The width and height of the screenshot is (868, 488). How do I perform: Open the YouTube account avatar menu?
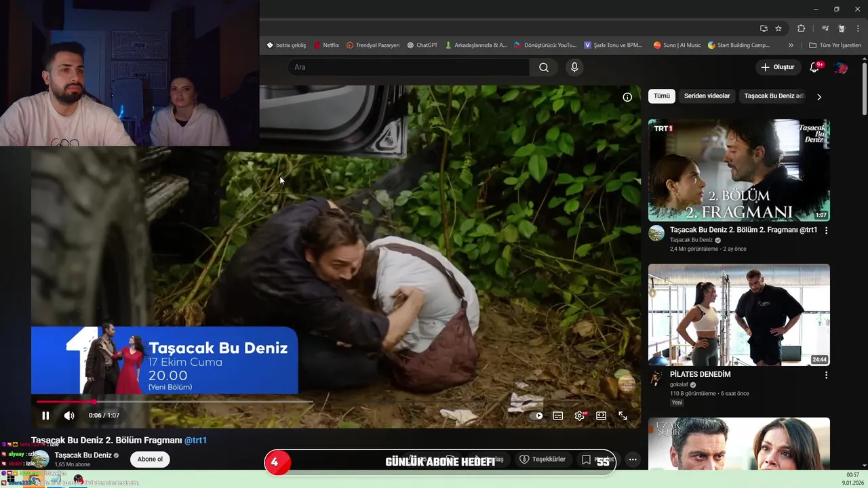tap(841, 67)
